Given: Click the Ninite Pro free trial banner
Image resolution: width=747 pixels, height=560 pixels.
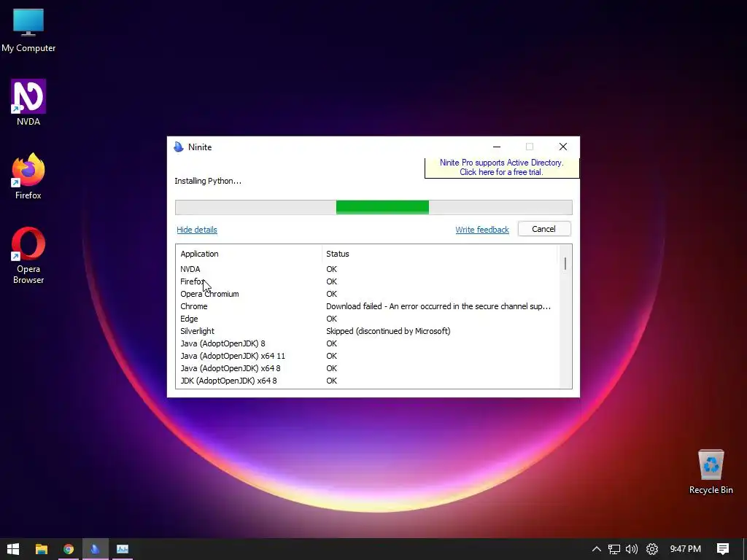Looking at the screenshot, I should point(502,168).
